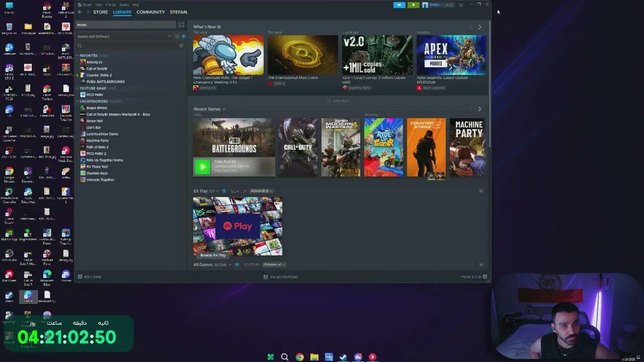Go back with the Steam back arrow

(79, 12)
